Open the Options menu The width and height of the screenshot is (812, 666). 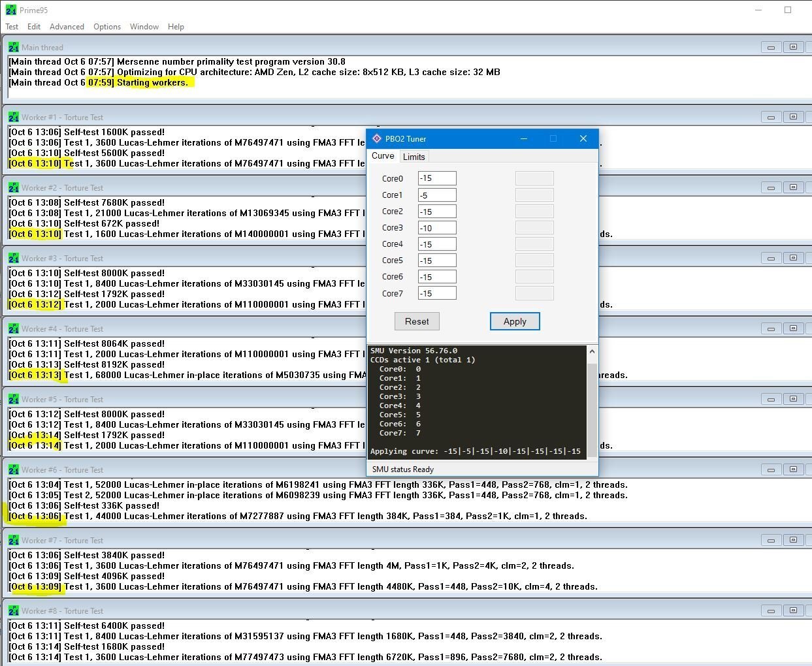point(107,27)
